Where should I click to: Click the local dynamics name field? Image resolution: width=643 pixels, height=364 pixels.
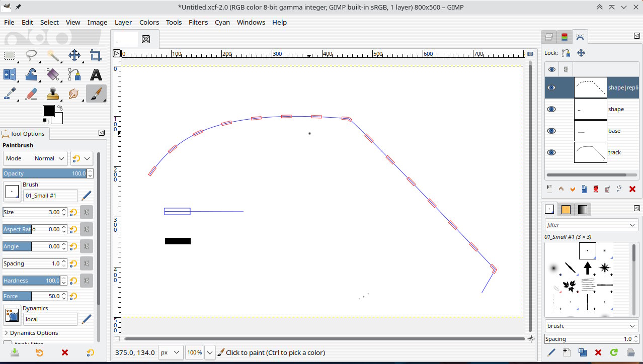tap(50, 319)
